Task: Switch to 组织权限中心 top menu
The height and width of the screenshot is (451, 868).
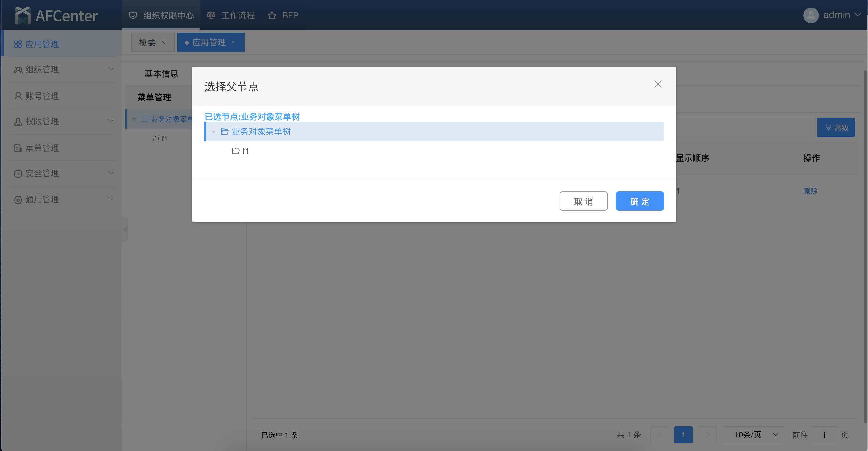Action: pos(161,15)
